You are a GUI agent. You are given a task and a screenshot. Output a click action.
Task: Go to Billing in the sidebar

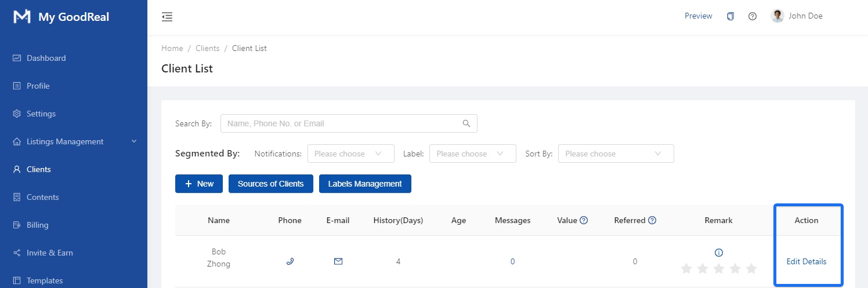[x=38, y=225]
